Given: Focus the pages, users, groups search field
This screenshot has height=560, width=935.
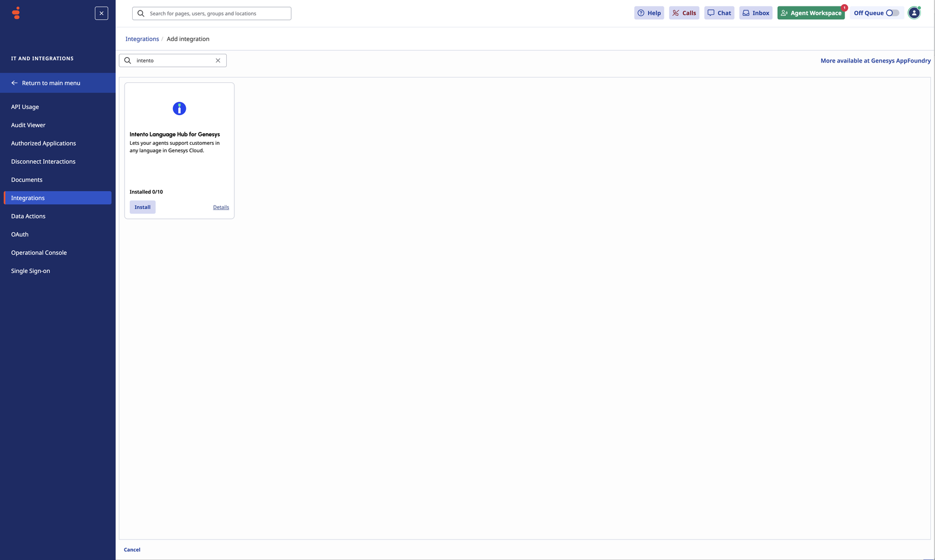Looking at the screenshot, I should 212,13.
